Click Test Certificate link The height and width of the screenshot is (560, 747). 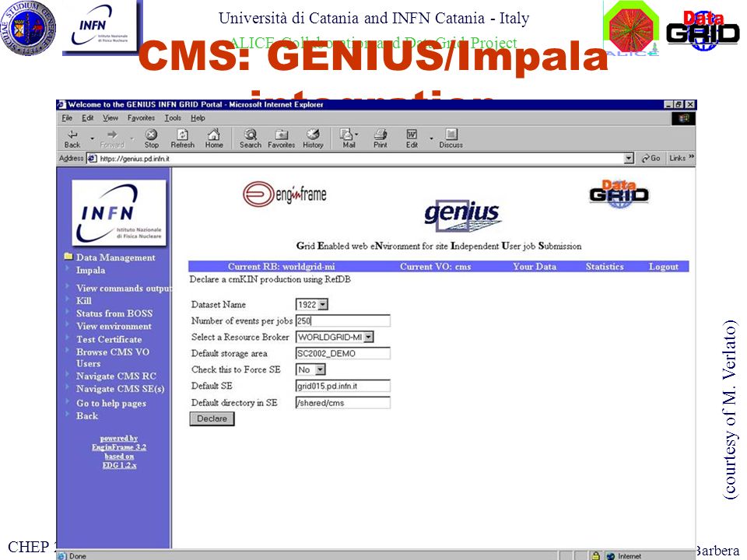pos(109,340)
